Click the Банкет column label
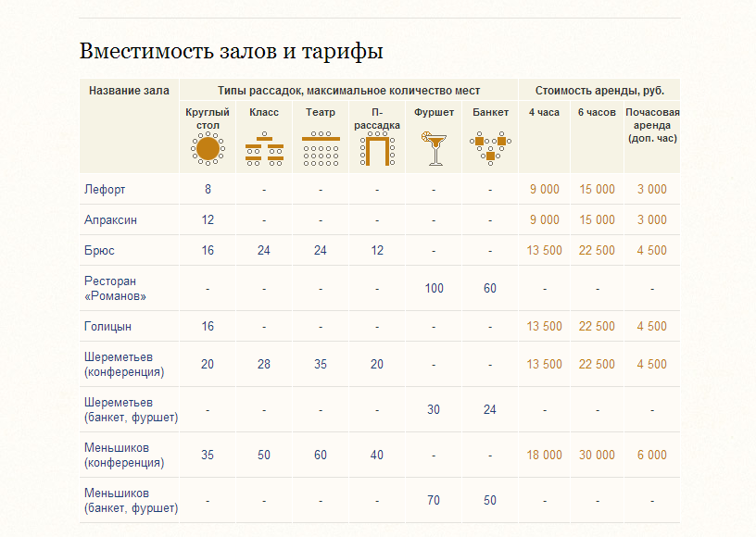The height and width of the screenshot is (537, 756). (x=490, y=112)
